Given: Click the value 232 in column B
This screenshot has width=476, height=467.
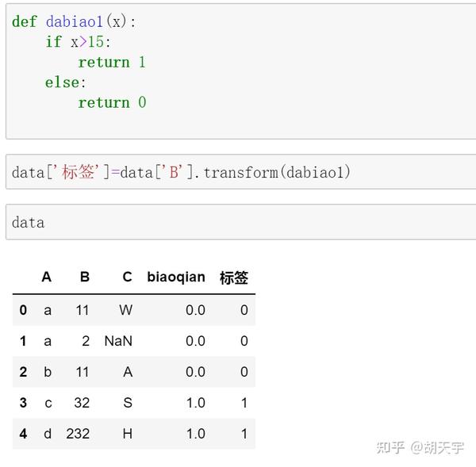Looking at the screenshot, I should click(78, 434).
